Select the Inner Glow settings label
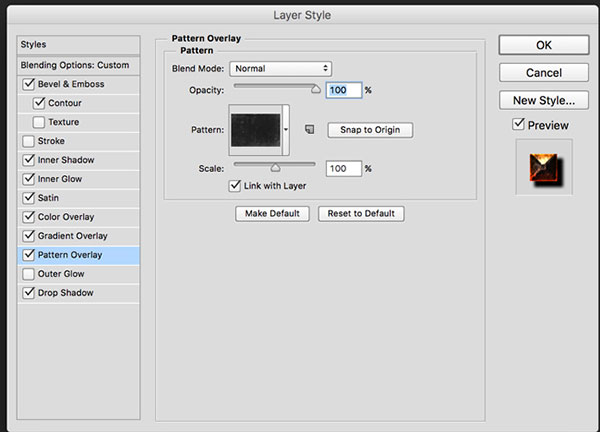 60,179
